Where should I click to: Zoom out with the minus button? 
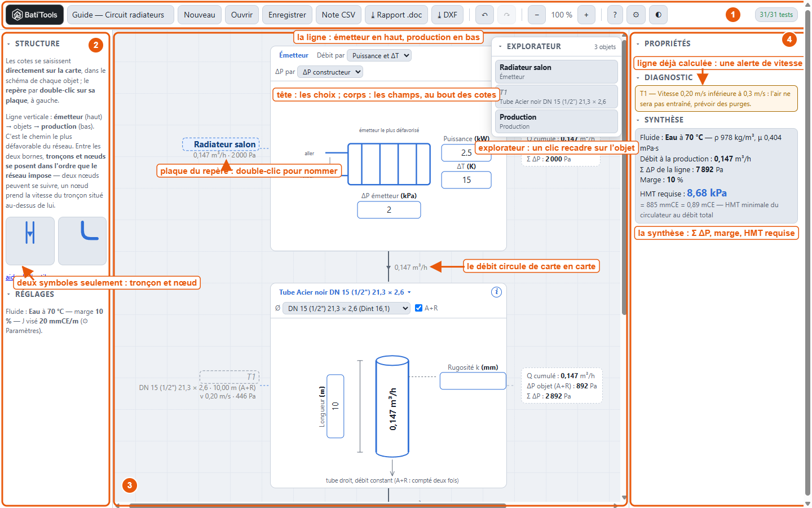click(537, 15)
